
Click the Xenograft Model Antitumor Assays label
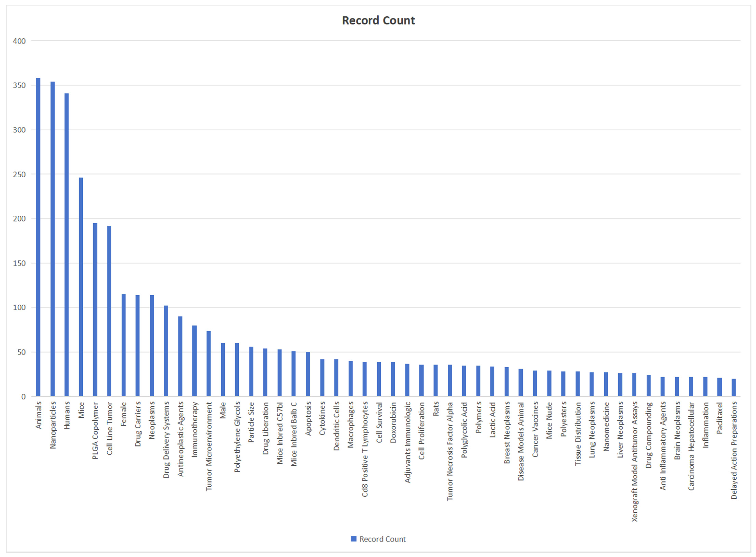coord(635,461)
